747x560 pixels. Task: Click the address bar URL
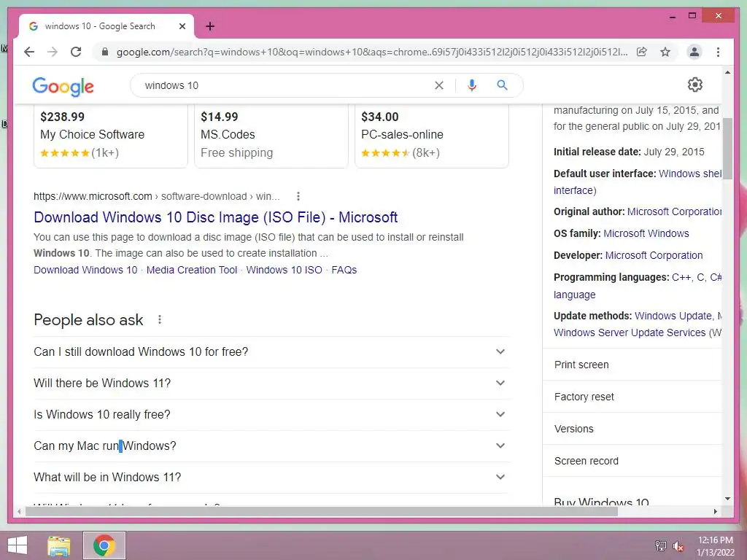(x=371, y=52)
